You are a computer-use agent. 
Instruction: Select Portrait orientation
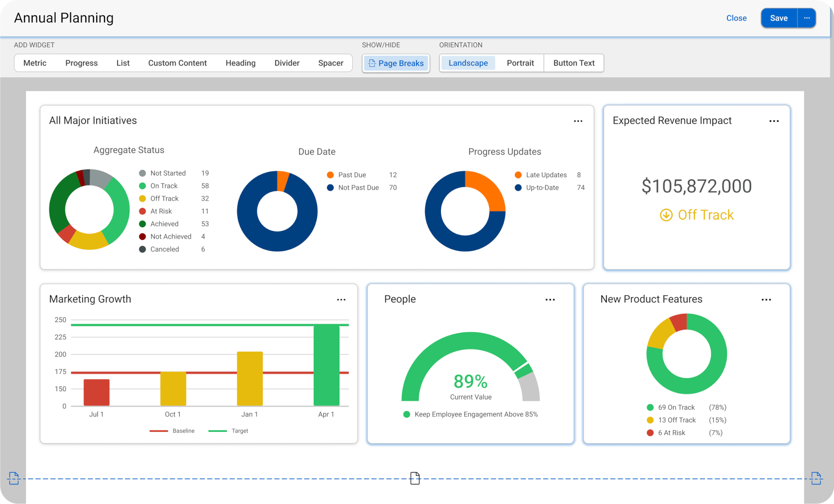[520, 62]
